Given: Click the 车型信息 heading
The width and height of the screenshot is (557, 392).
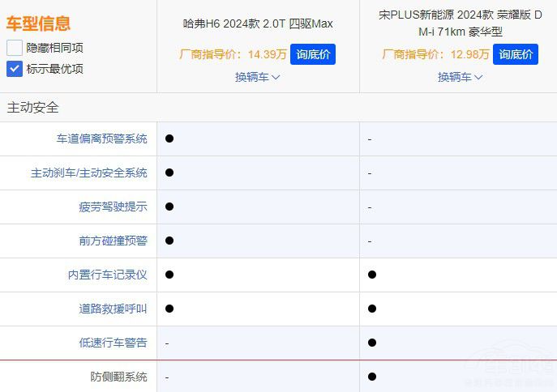Looking at the screenshot, I should pyautogui.click(x=38, y=23).
